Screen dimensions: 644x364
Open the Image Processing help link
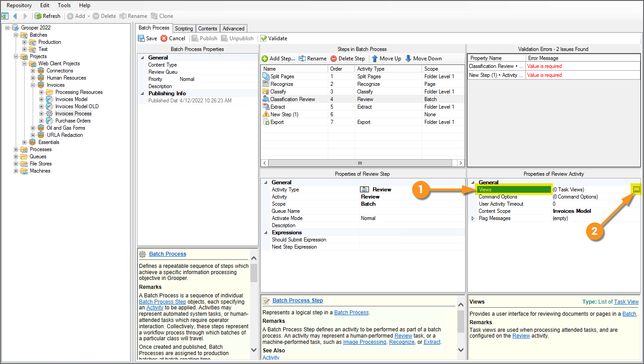[364, 342]
